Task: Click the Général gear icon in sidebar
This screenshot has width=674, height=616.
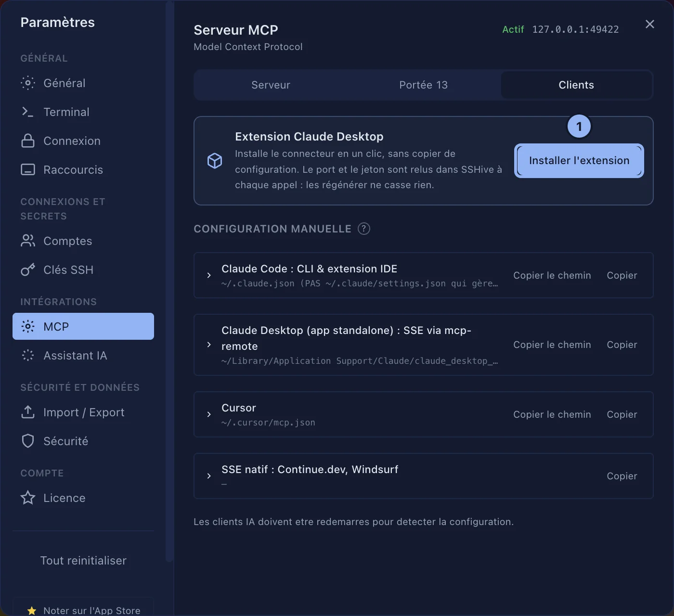Action: pyautogui.click(x=28, y=83)
